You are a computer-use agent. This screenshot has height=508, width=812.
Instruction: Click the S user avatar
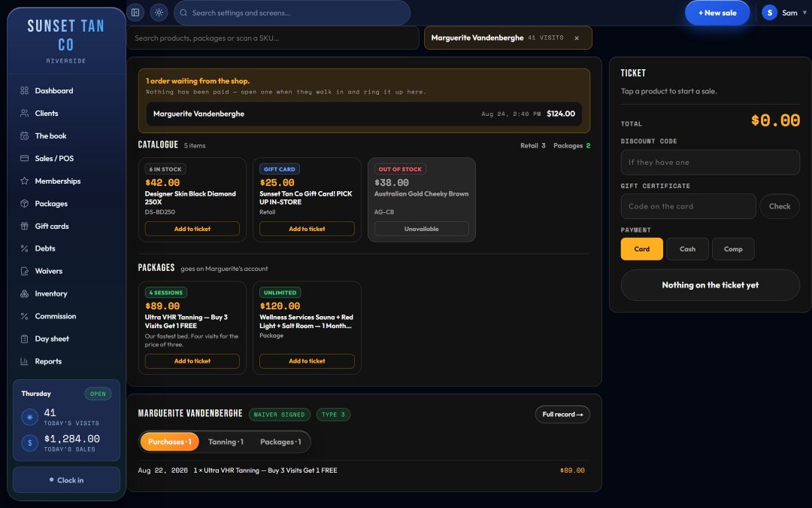(x=770, y=13)
